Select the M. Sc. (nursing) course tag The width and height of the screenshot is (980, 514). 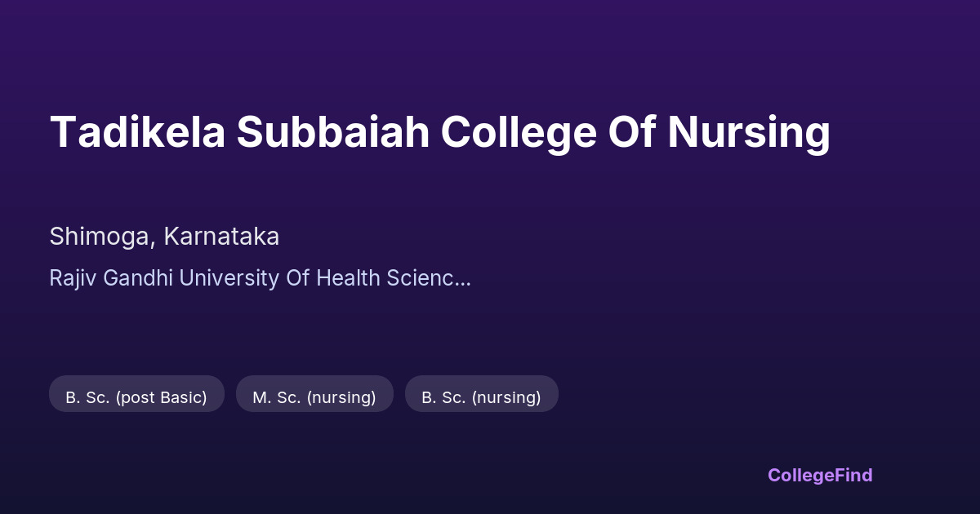click(314, 397)
